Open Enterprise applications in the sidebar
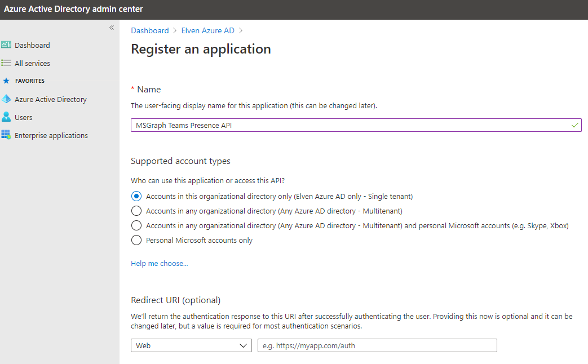 click(x=51, y=135)
